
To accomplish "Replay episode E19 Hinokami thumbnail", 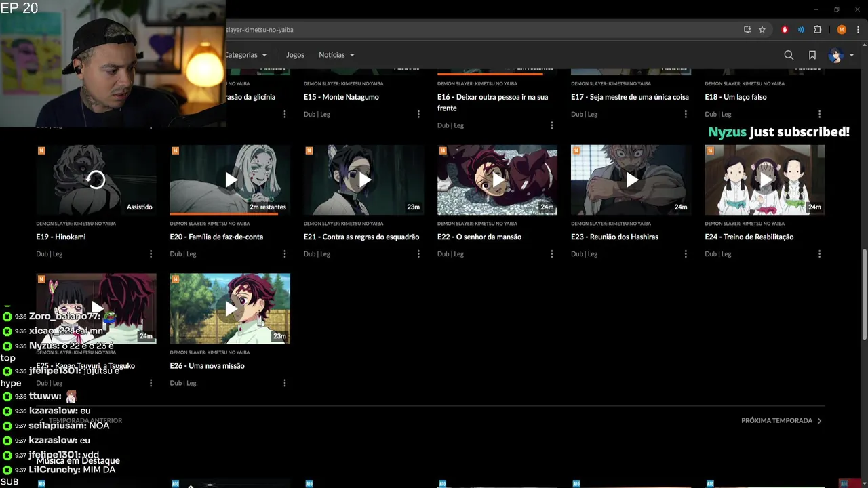I will (x=96, y=180).
